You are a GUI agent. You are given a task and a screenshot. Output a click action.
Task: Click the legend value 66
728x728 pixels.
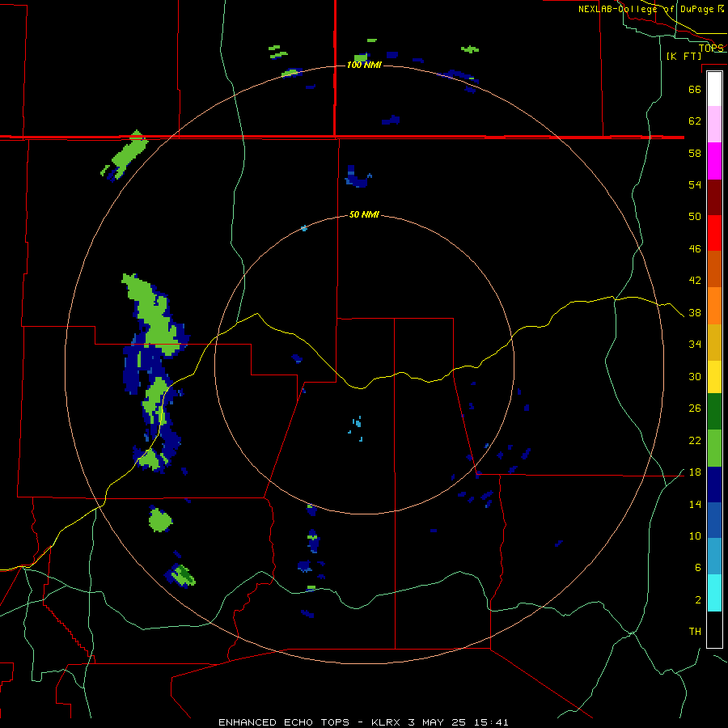point(695,89)
